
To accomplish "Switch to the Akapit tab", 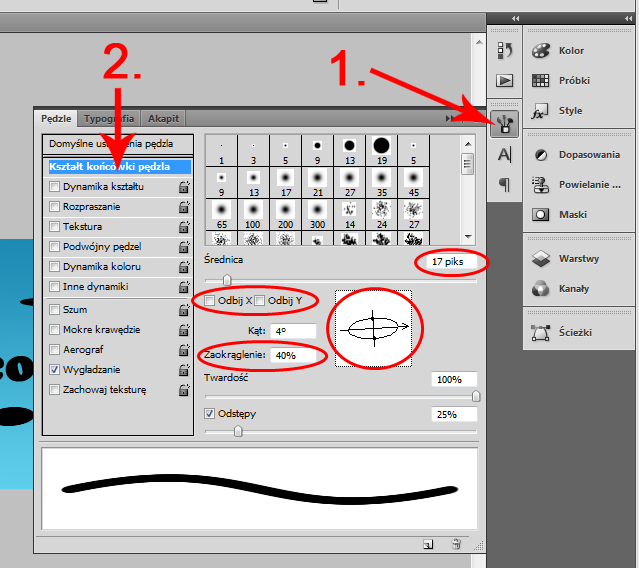I will tap(163, 118).
